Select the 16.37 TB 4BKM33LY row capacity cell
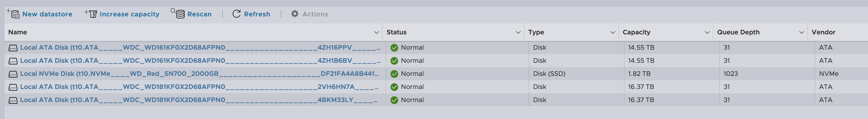 (x=671, y=100)
